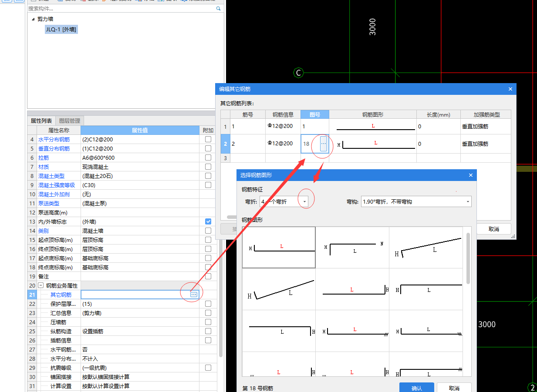This screenshot has height=392, width=537.
Task: Open the 弯折 dropdown
Action: click(x=304, y=201)
